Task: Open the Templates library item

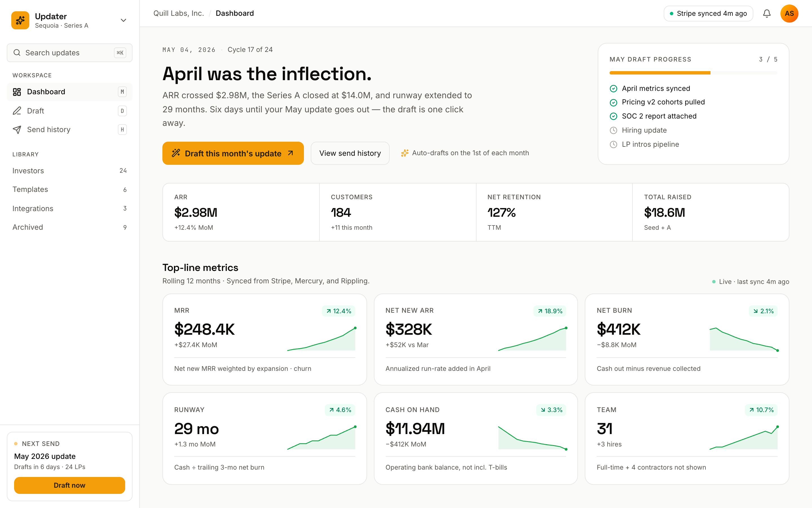Action: click(x=69, y=189)
